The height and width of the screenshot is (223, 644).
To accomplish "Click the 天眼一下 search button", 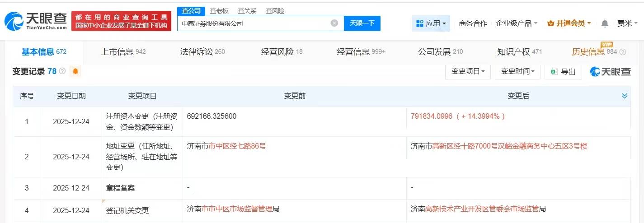I will click(362, 23).
